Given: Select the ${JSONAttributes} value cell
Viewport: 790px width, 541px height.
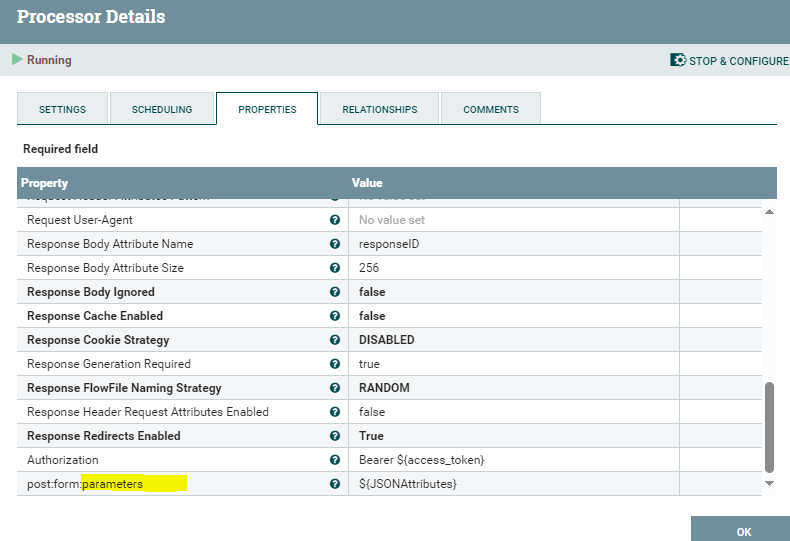Looking at the screenshot, I should coord(407,484).
